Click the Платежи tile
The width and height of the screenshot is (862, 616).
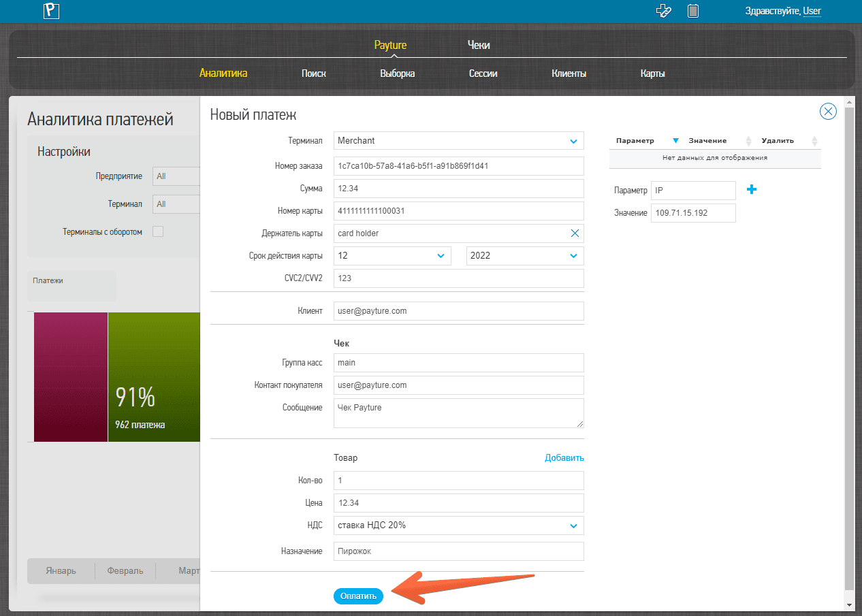[x=71, y=286]
